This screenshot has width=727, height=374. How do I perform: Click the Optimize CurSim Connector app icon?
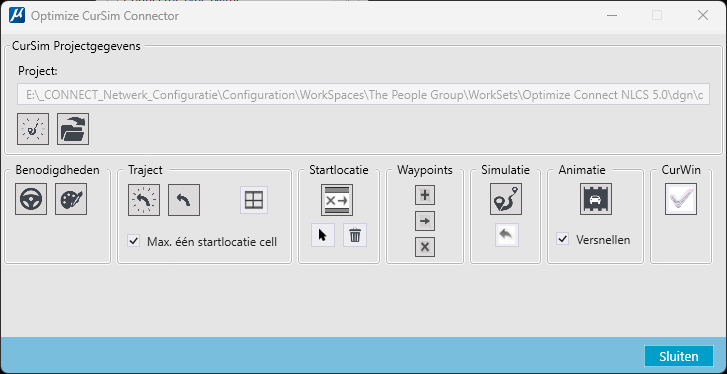pyautogui.click(x=17, y=16)
